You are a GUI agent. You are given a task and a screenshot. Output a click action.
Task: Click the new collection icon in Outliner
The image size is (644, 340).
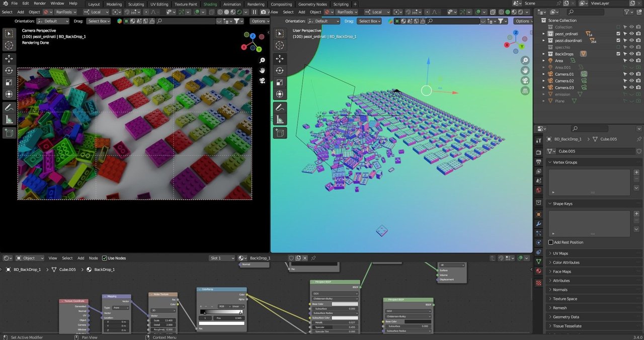pyautogui.click(x=639, y=12)
